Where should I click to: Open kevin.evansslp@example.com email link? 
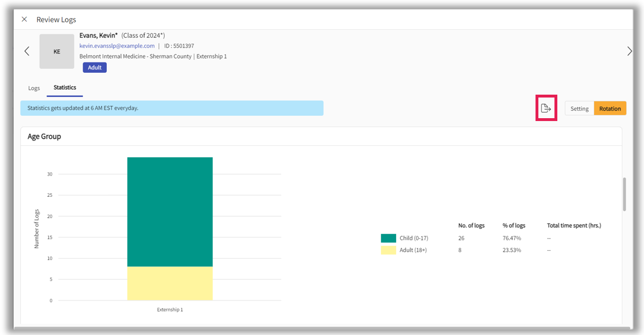(117, 46)
